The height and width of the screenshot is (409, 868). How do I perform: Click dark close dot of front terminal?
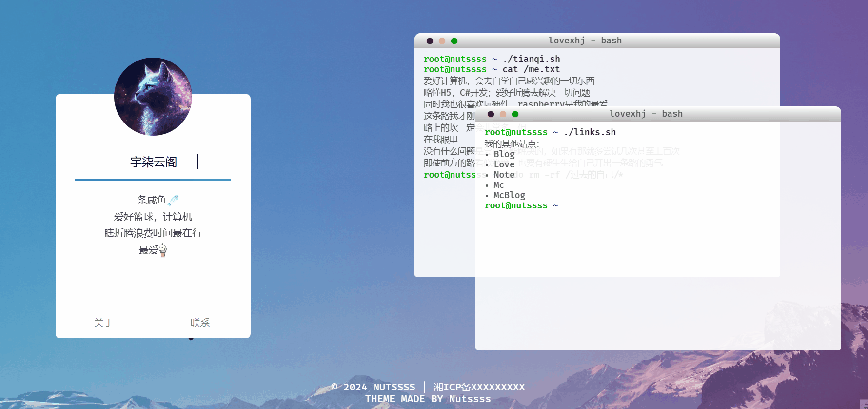click(x=491, y=114)
